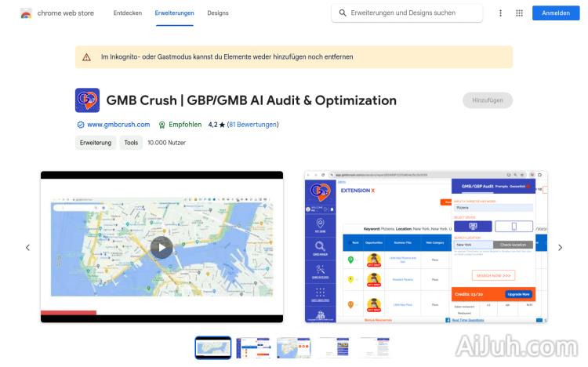Go to the next carousel slide
The height and width of the screenshot is (367, 588).
[560, 248]
